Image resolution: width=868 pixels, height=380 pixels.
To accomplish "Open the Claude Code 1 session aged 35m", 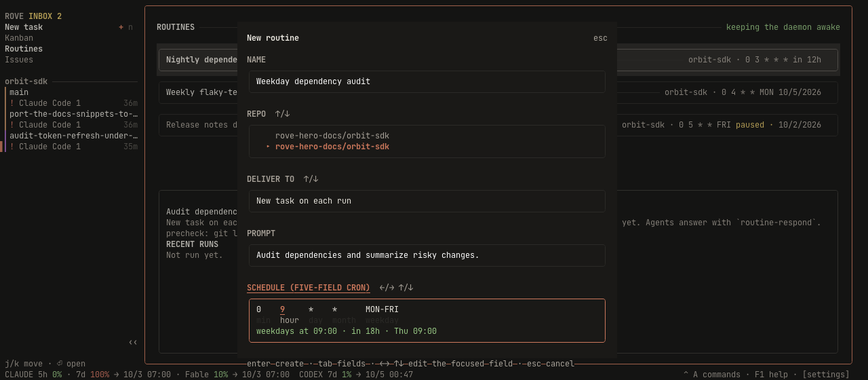I will click(73, 147).
